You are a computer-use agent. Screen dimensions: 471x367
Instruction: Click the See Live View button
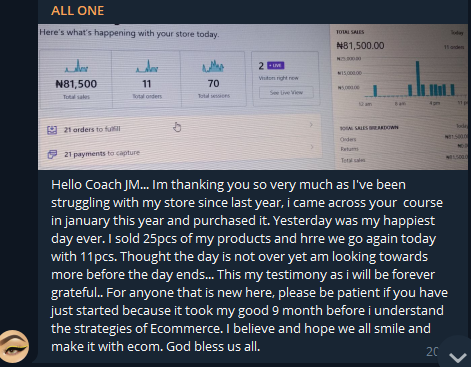click(286, 92)
